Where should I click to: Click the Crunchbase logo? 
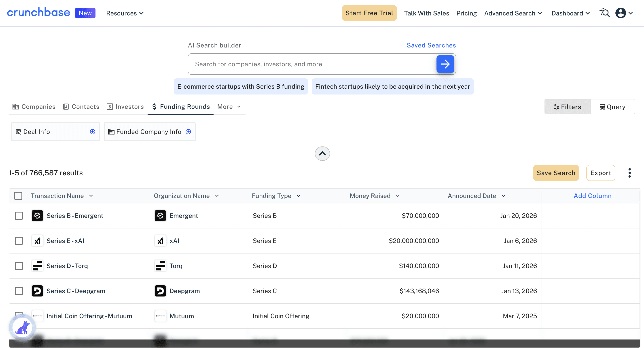point(38,13)
